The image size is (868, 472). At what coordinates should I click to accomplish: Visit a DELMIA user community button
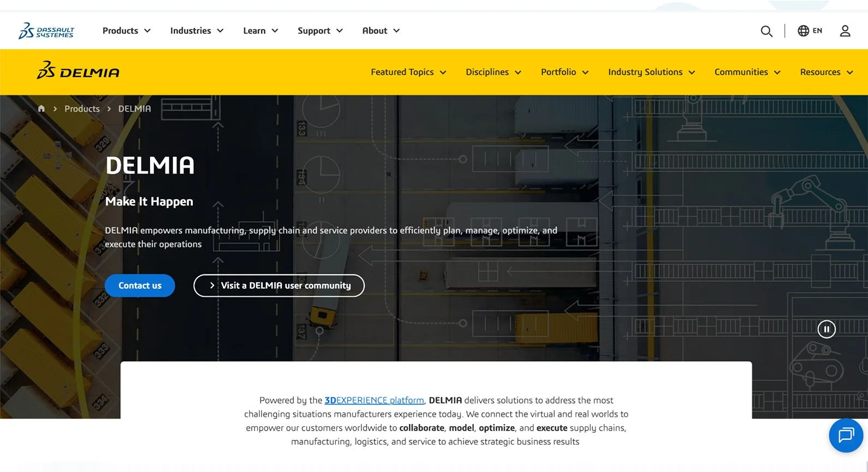point(279,285)
